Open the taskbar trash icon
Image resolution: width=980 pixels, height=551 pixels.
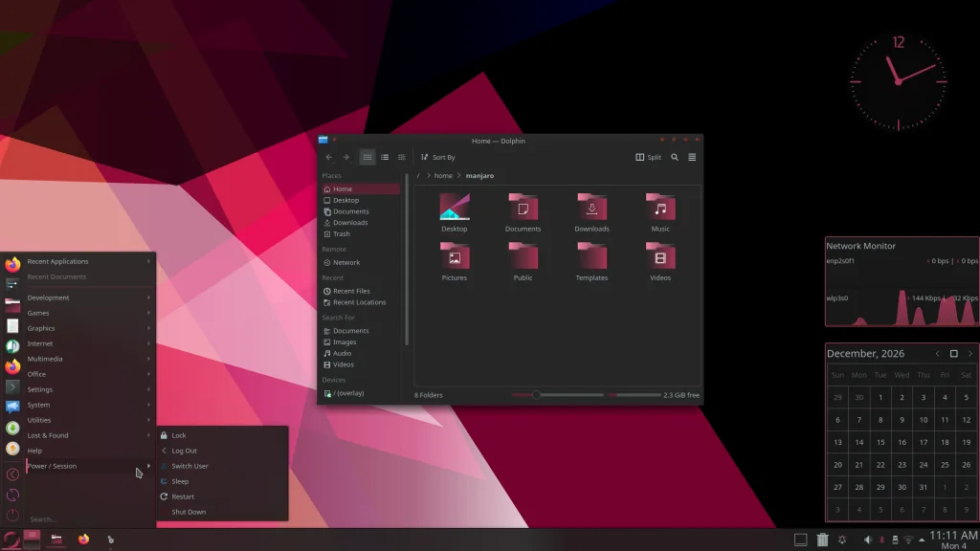coord(822,540)
